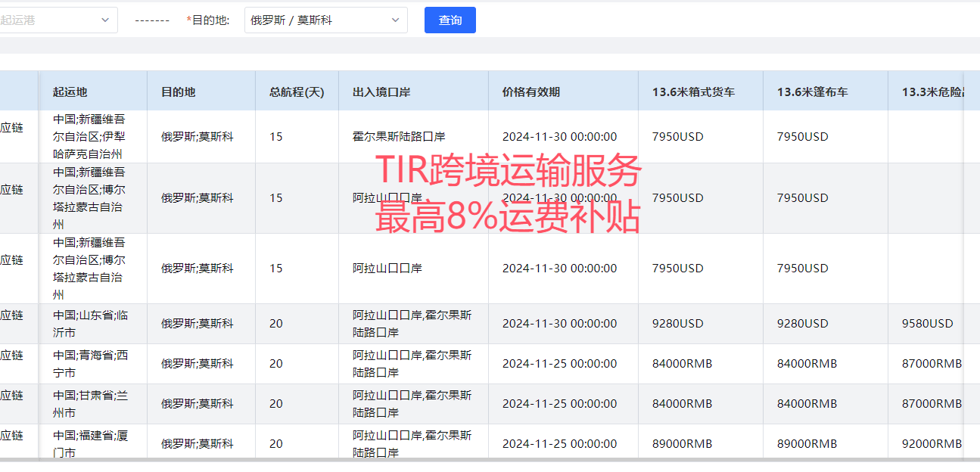The image size is (980, 472).
Task: Select the 总航程(天) column header
Action: tap(297, 92)
